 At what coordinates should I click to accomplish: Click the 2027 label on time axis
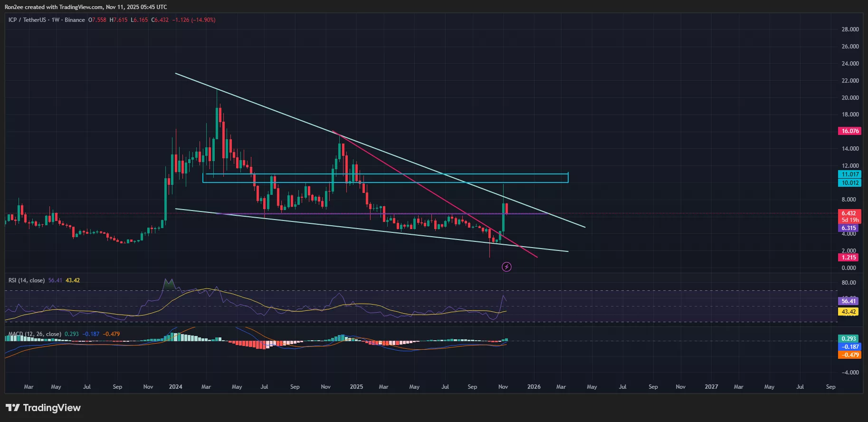click(711, 387)
